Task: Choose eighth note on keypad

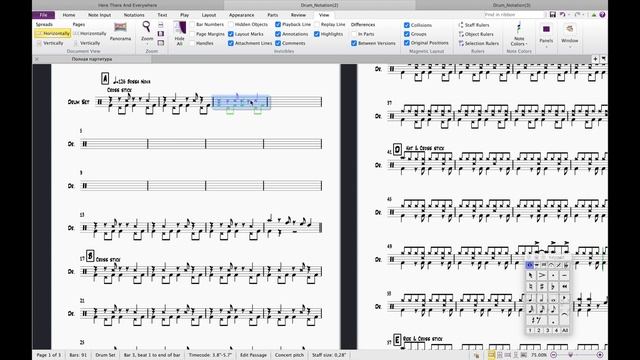Action: pyautogui.click(x=553, y=309)
